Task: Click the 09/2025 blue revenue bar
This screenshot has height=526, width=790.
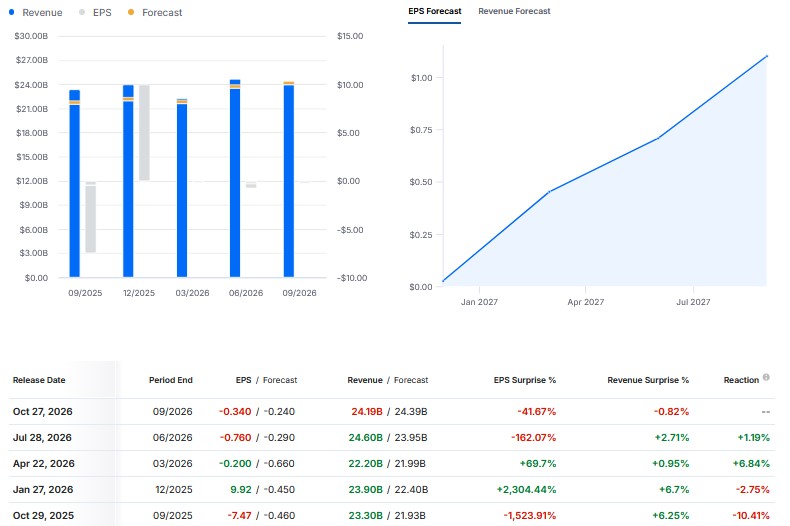Action: [x=75, y=184]
